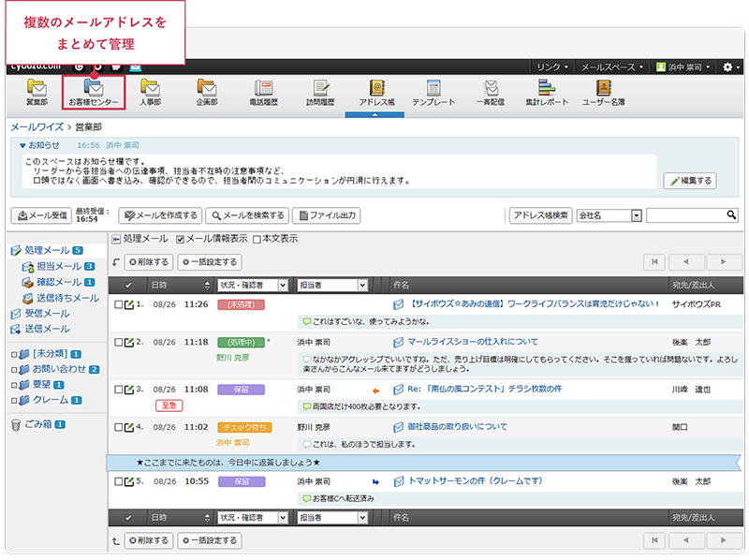The image size is (749, 560).
Task: Open the リンク menu in top bar
Action: point(552,67)
